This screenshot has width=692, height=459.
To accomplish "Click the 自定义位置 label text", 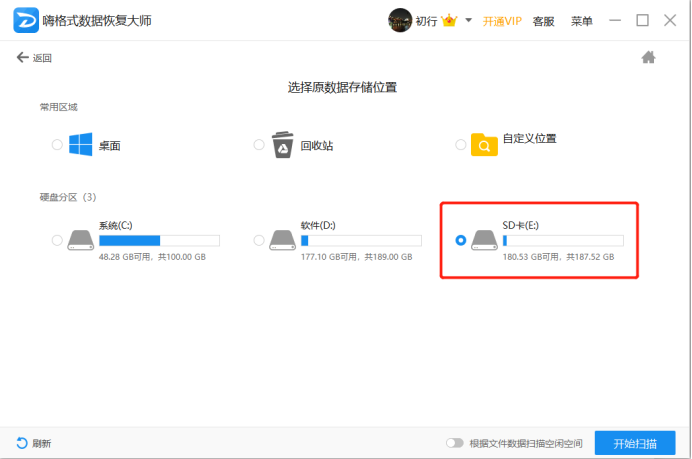I will point(530,139).
